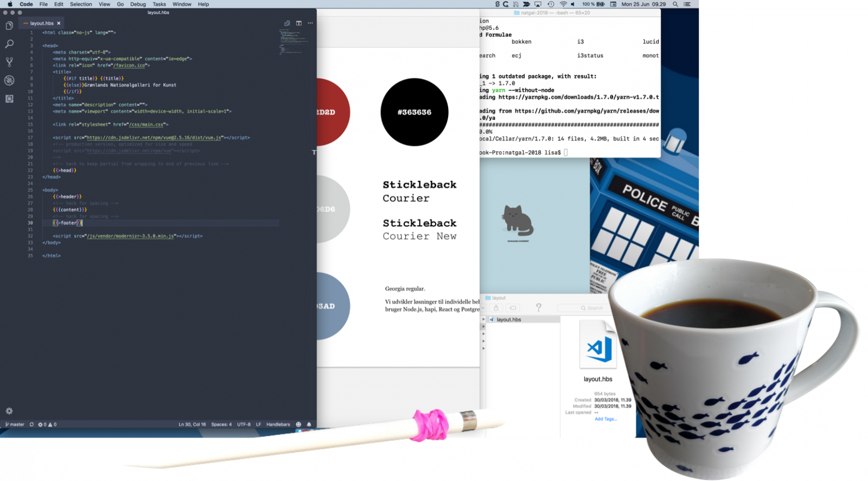This screenshot has height=481, width=868.
Task: Open the File menu
Action: click(43, 4)
